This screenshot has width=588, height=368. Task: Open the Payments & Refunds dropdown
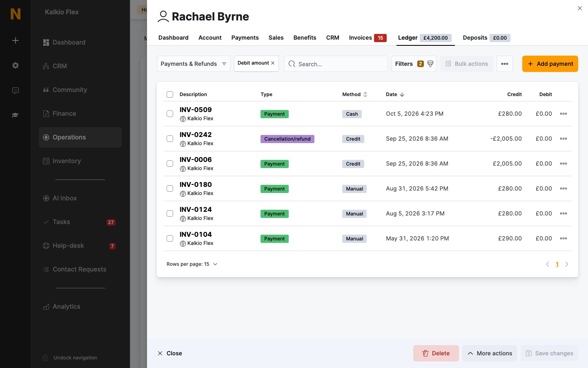coord(194,64)
